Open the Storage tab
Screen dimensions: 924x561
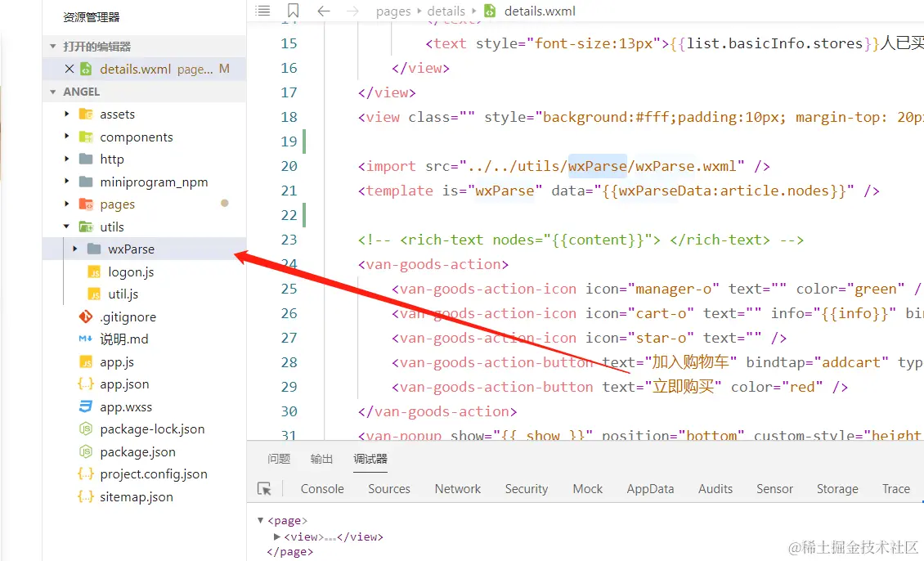(837, 488)
